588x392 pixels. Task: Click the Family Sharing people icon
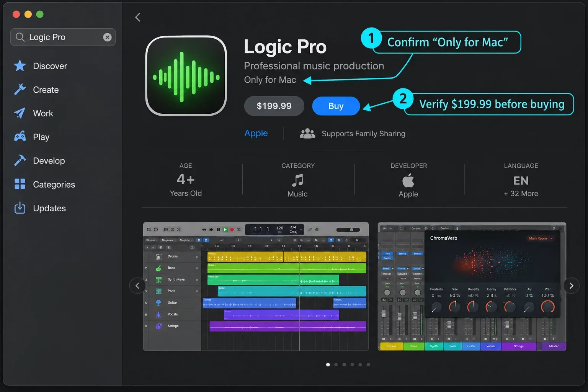point(307,134)
